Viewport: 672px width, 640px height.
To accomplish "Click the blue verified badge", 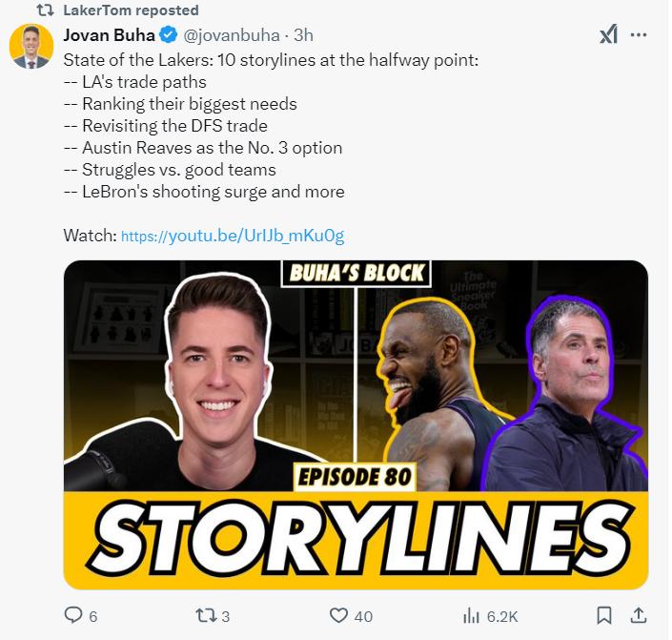I will (169, 35).
